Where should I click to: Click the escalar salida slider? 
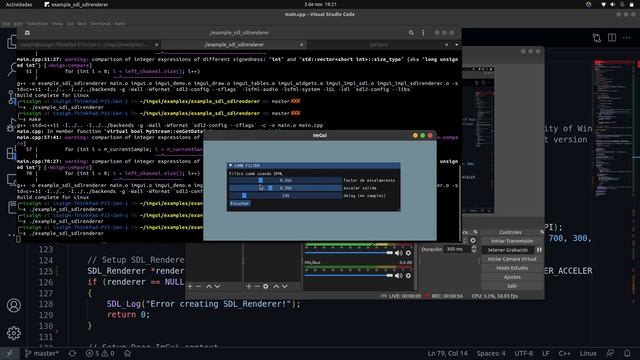[x=285, y=188]
